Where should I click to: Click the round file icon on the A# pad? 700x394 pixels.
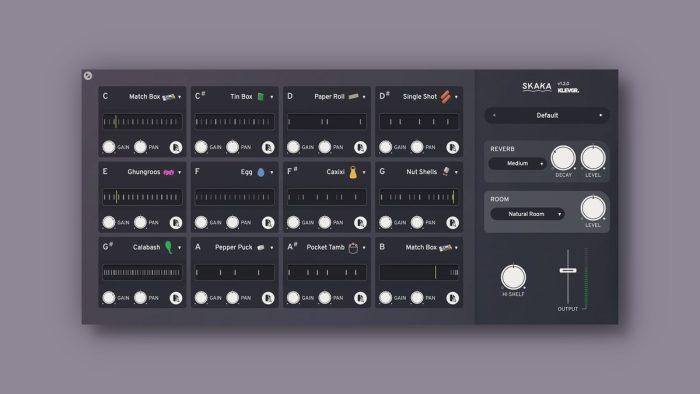point(360,298)
